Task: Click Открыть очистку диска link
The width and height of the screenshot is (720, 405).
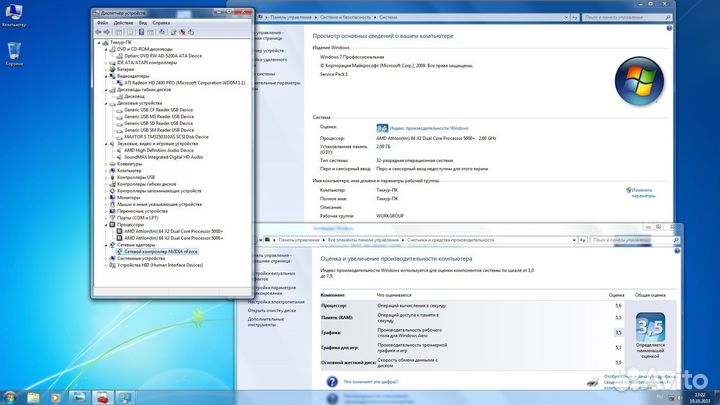Action: point(272,311)
